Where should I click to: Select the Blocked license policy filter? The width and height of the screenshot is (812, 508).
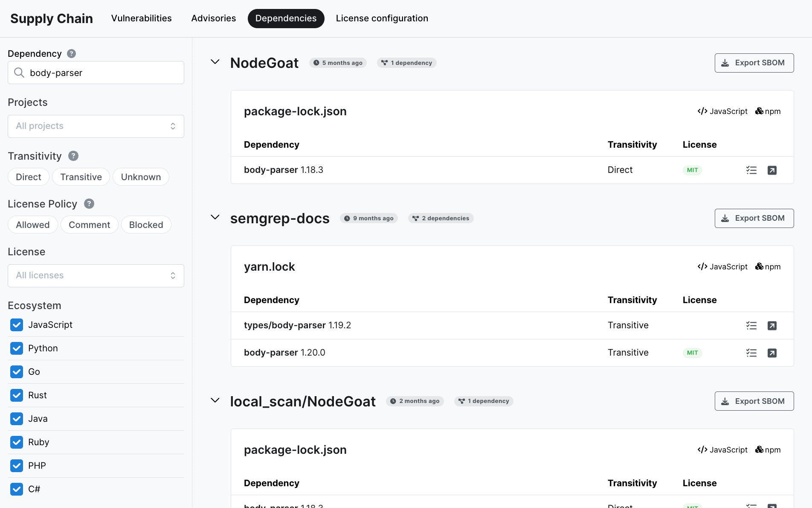tap(146, 225)
